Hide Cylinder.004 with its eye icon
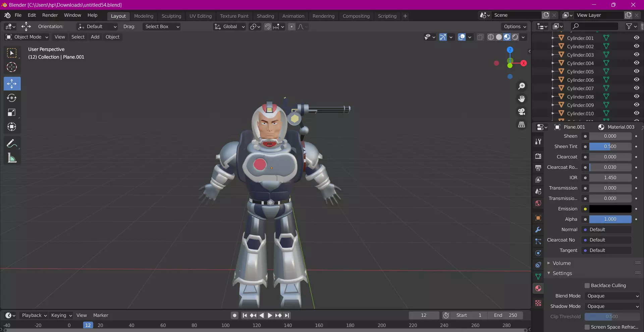The width and height of the screenshot is (644, 332). 636,63
